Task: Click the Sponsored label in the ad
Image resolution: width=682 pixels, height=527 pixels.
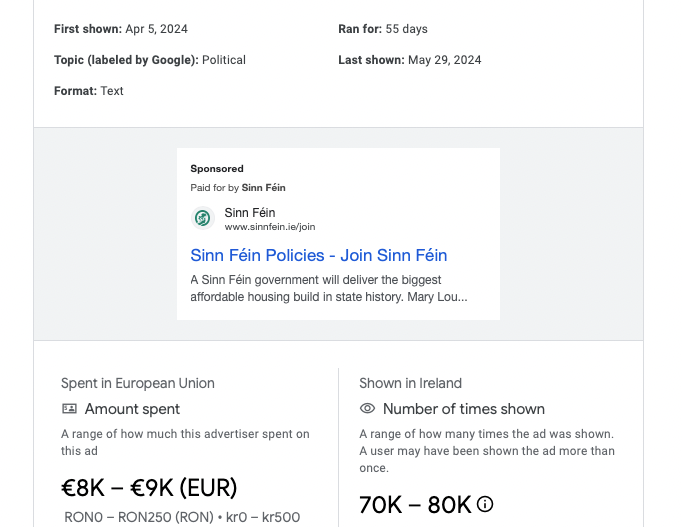Action: pyautogui.click(x=217, y=169)
